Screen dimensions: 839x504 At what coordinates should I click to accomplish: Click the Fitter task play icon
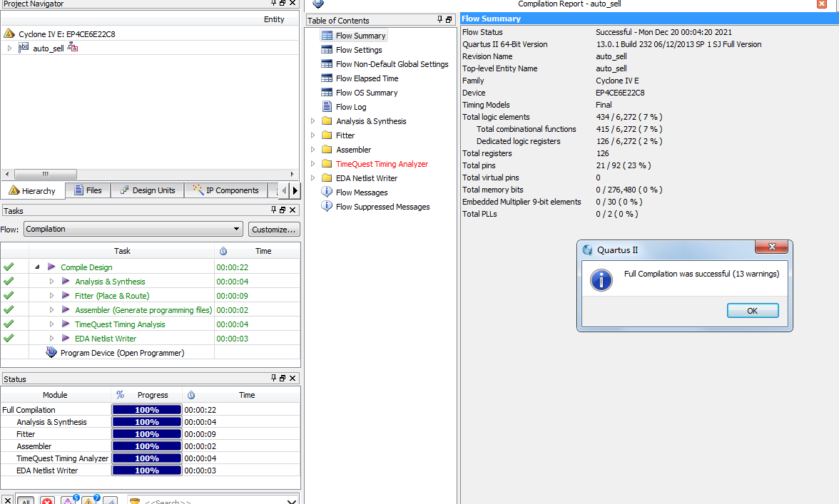click(x=66, y=295)
